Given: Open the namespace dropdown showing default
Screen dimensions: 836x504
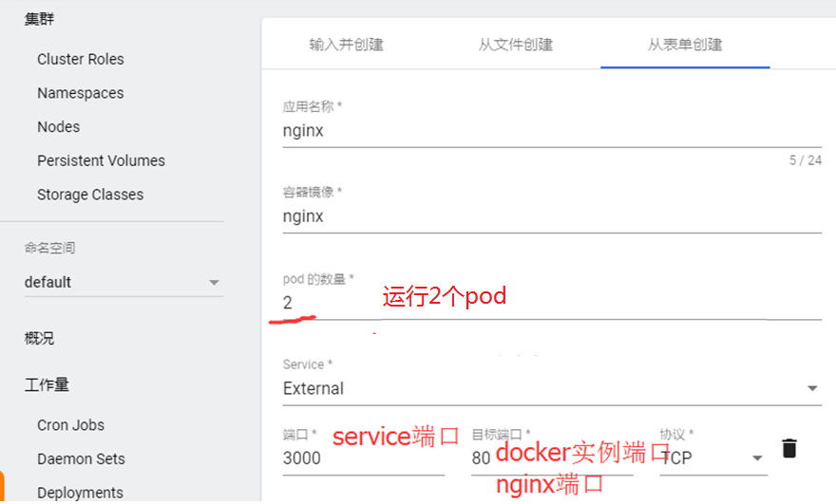Looking at the screenshot, I should (123, 282).
